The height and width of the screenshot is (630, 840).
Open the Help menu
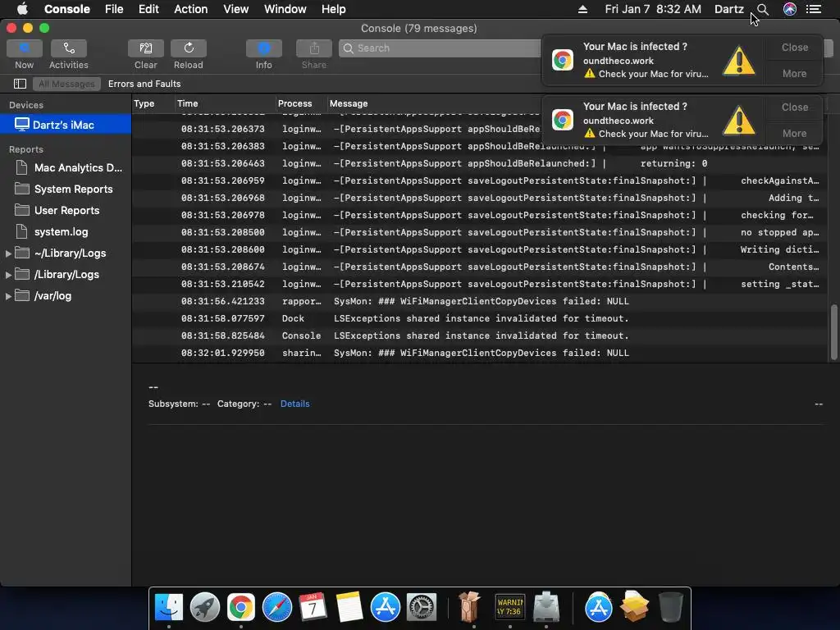(333, 9)
